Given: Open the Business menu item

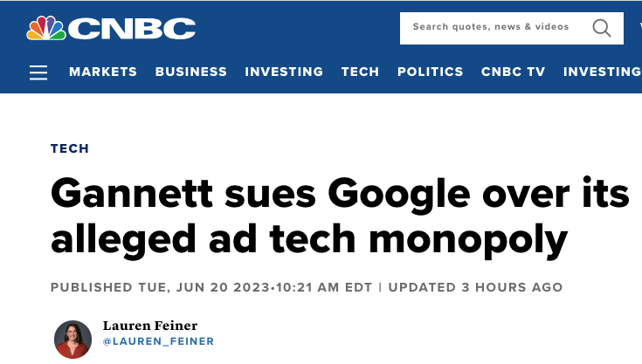Looking at the screenshot, I should [191, 72].
